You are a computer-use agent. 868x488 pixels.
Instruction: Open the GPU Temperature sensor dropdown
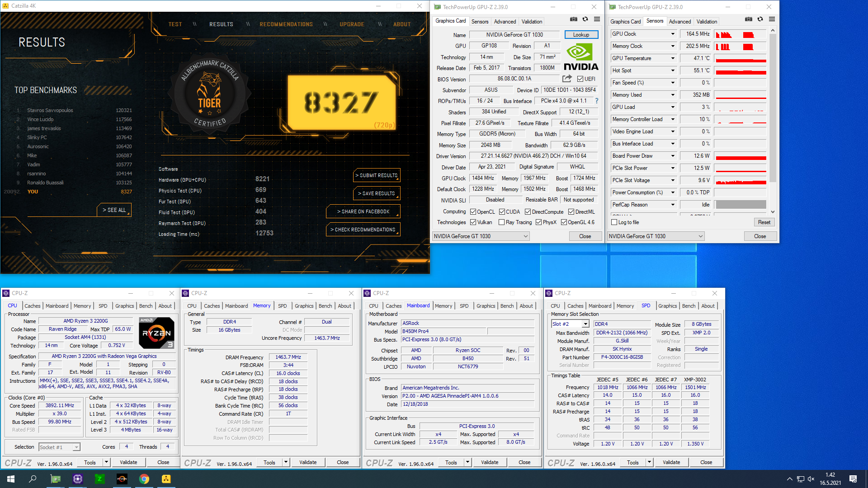click(673, 58)
